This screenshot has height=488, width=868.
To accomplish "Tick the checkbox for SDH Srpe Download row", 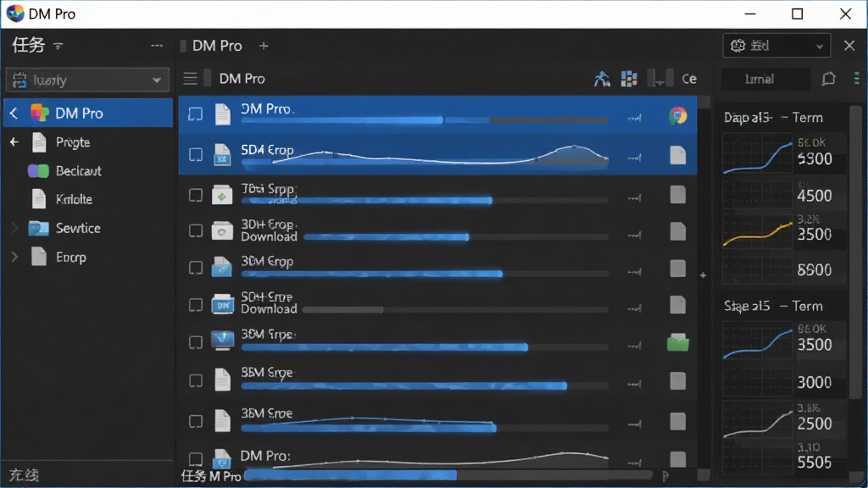I will click(196, 305).
